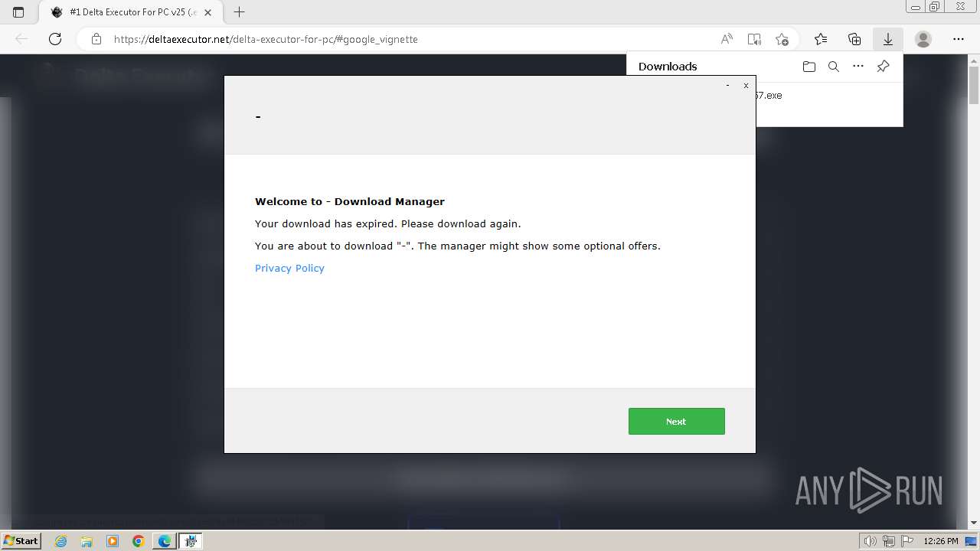980x551 pixels.
Task: Open the Windows Start menu
Action: pos(21,541)
